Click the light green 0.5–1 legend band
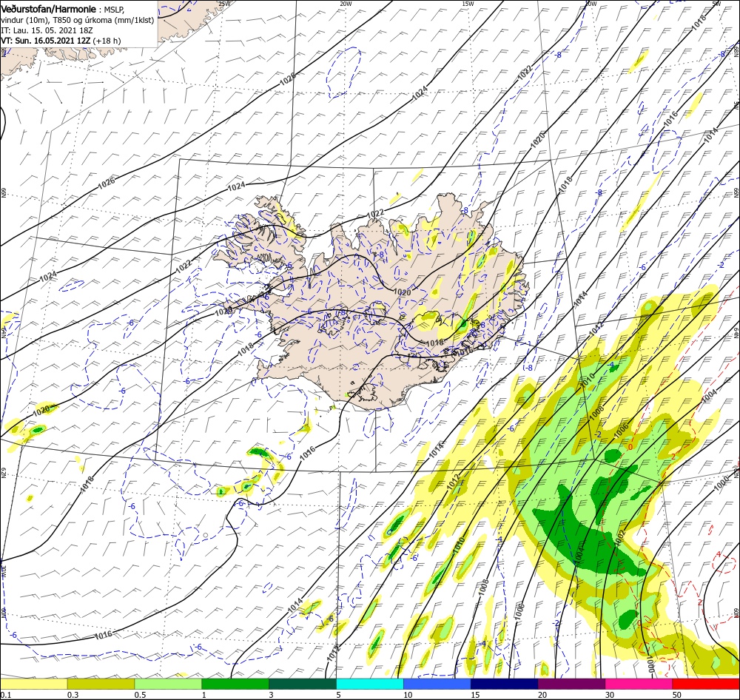The height and width of the screenshot is (700, 740). (x=168, y=684)
